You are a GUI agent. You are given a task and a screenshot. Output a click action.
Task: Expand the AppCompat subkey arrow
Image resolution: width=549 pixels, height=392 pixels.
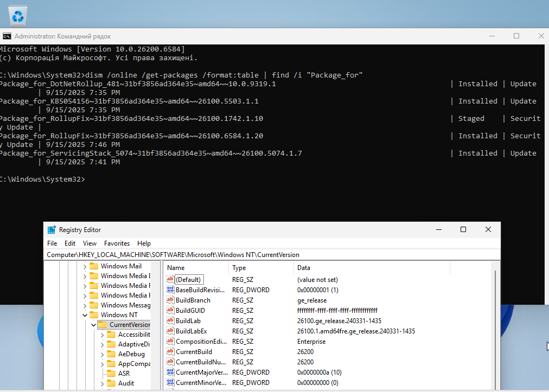coord(102,364)
